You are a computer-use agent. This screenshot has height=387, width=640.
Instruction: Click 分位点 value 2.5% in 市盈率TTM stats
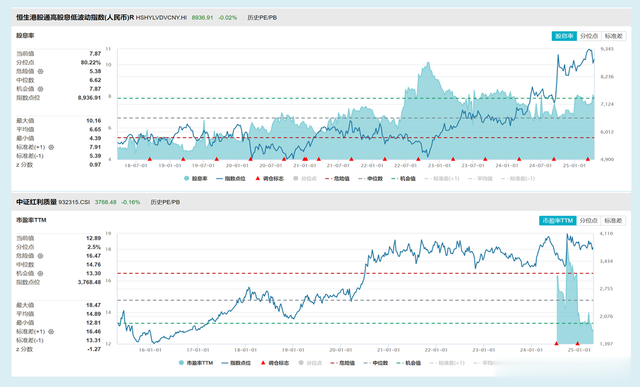point(94,247)
